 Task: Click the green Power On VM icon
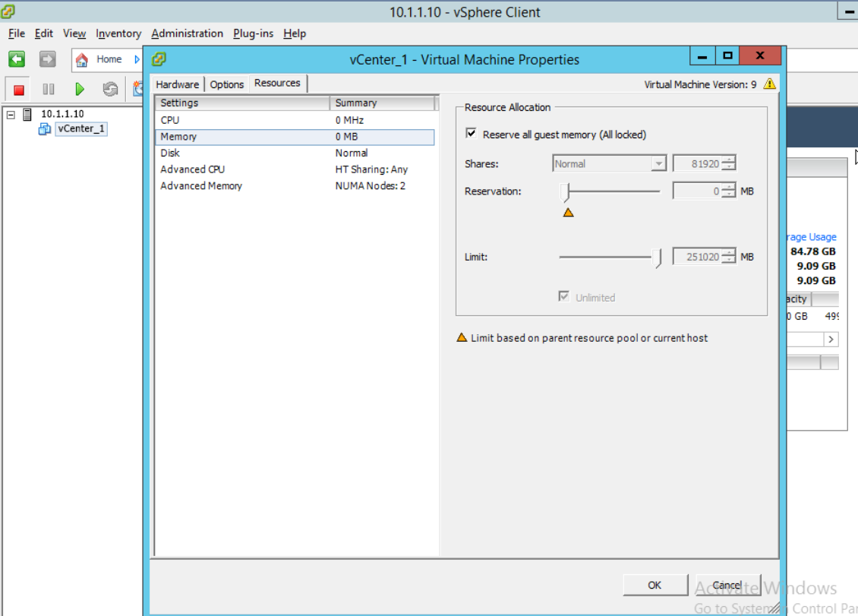point(79,88)
